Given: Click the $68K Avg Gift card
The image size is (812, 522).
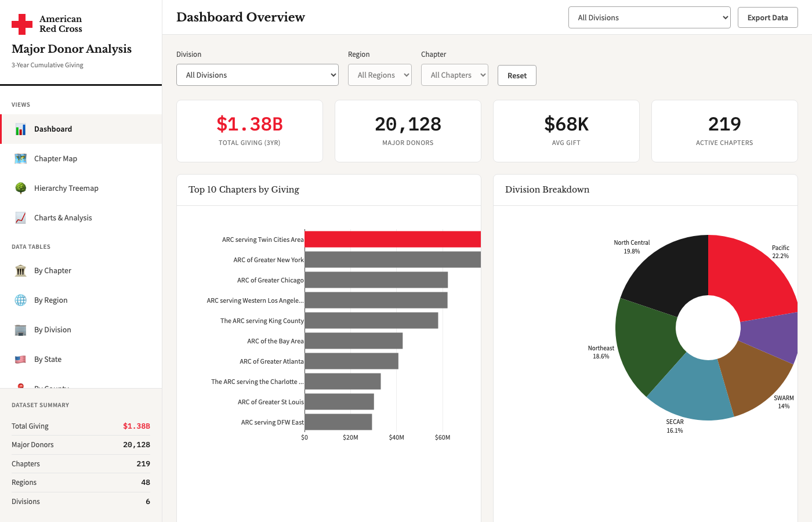Looking at the screenshot, I should (x=566, y=131).
